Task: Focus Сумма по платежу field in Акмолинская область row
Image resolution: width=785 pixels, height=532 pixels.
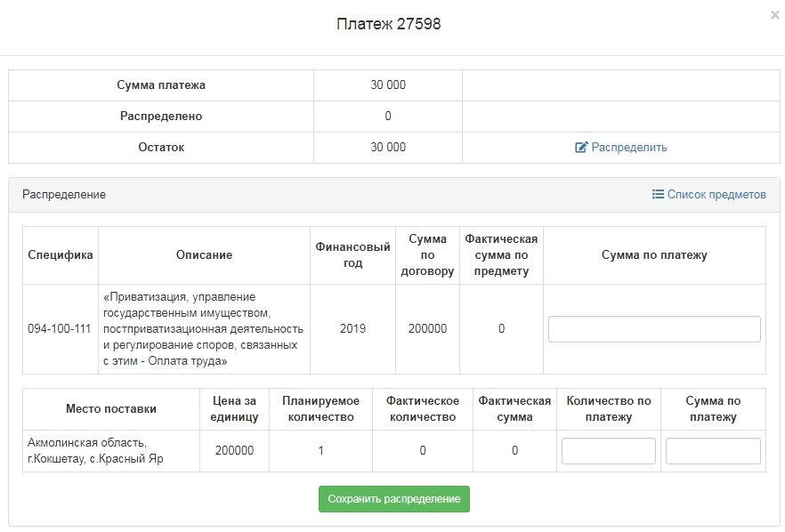Action: point(713,451)
